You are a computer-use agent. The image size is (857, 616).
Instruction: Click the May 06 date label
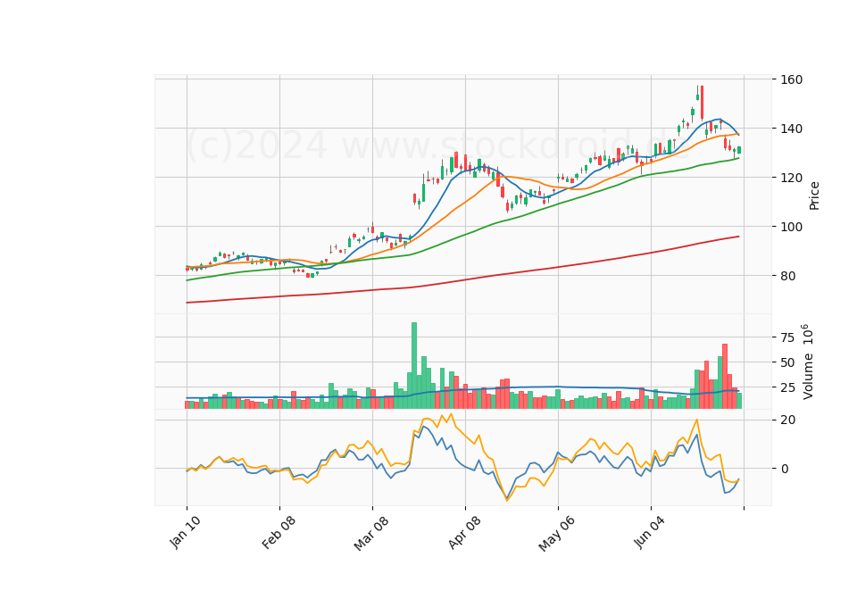point(557,533)
